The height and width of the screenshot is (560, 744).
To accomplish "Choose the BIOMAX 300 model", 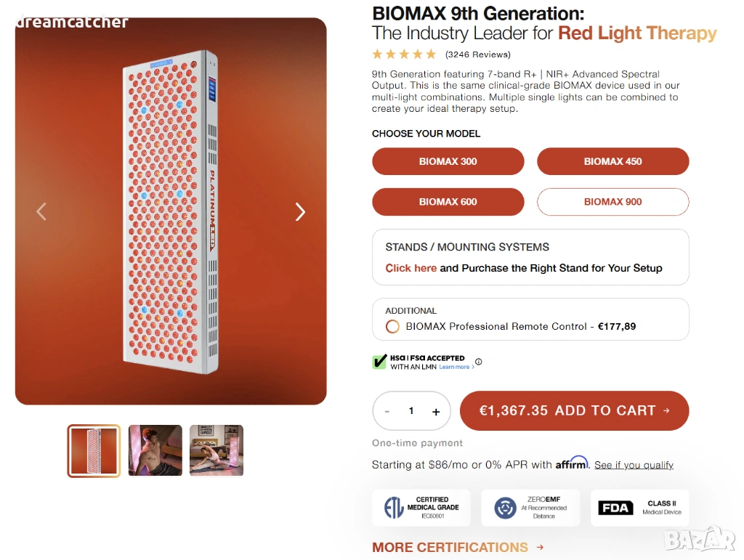I will point(448,161).
